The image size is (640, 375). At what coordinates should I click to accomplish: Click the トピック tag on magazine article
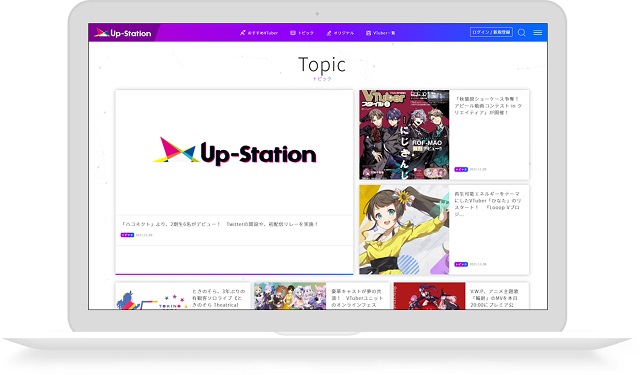click(x=461, y=169)
